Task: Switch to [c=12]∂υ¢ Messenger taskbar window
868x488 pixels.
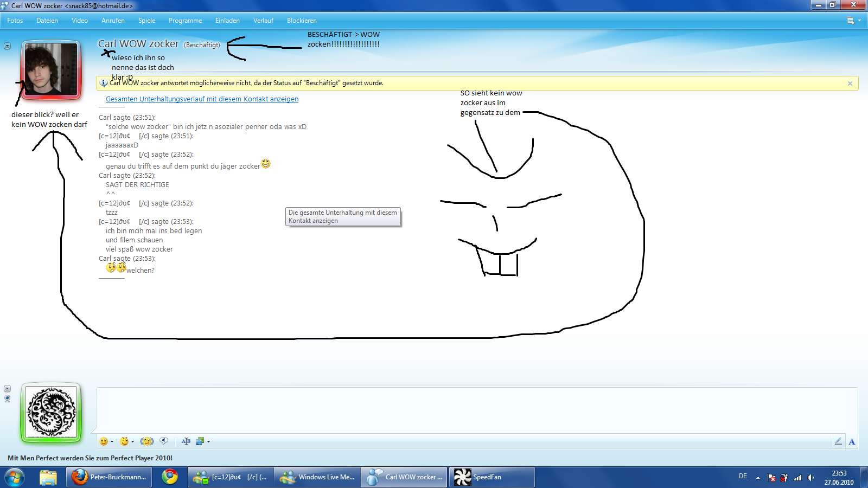Action: [x=231, y=477]
